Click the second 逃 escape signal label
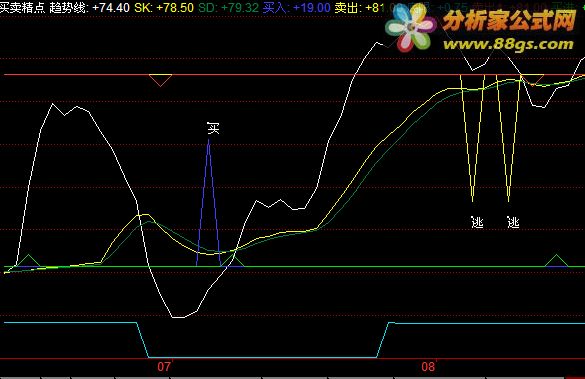This screenshot has width=585, height=379. click(x=513, y=222)
